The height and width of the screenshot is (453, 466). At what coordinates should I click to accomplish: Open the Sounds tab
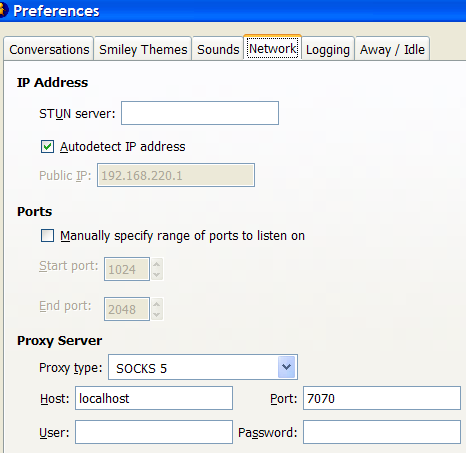tap(218, 49)
